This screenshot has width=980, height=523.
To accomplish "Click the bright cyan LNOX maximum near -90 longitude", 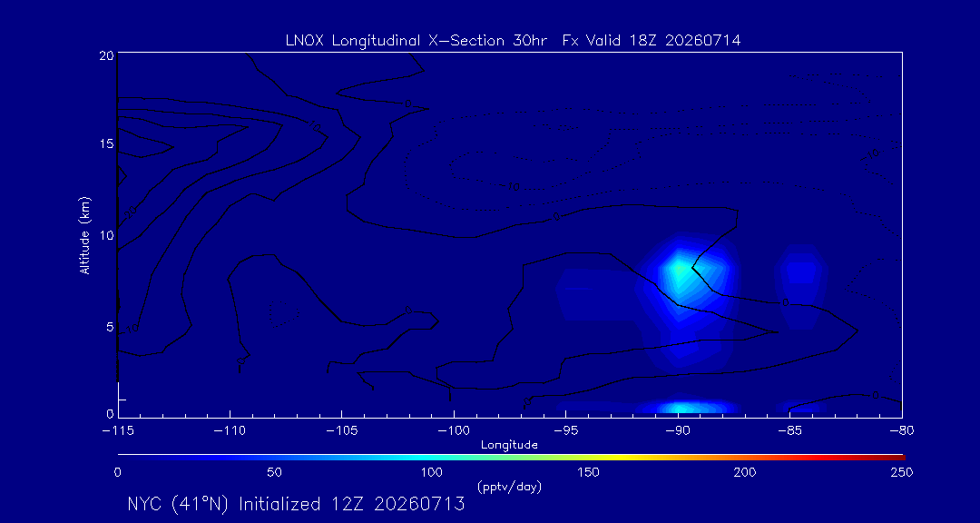I will point(680,271).
